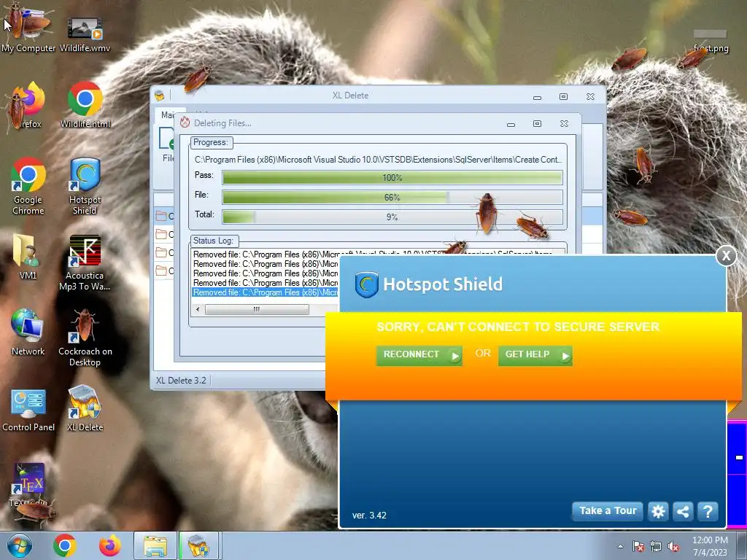The image size is (747, 560).
Task: Open the Network desktop icon
Action: coord(28,332)
